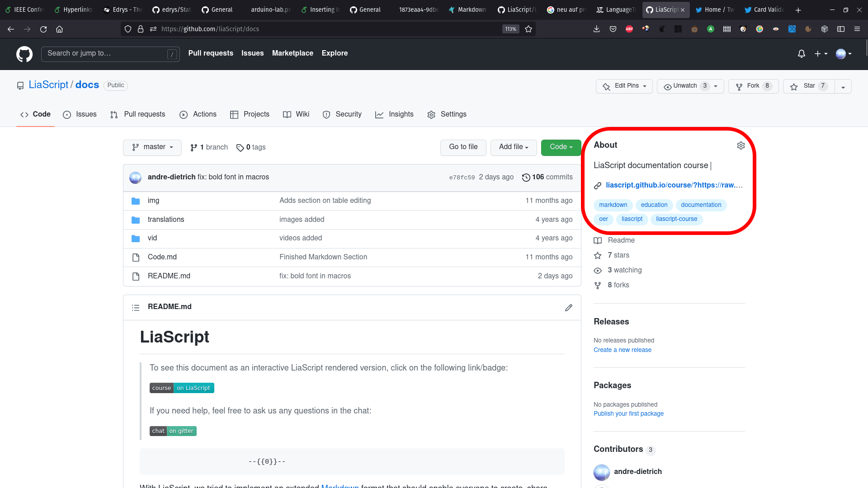
Task: Click the liascript topic tag
Action: point(632,219)
